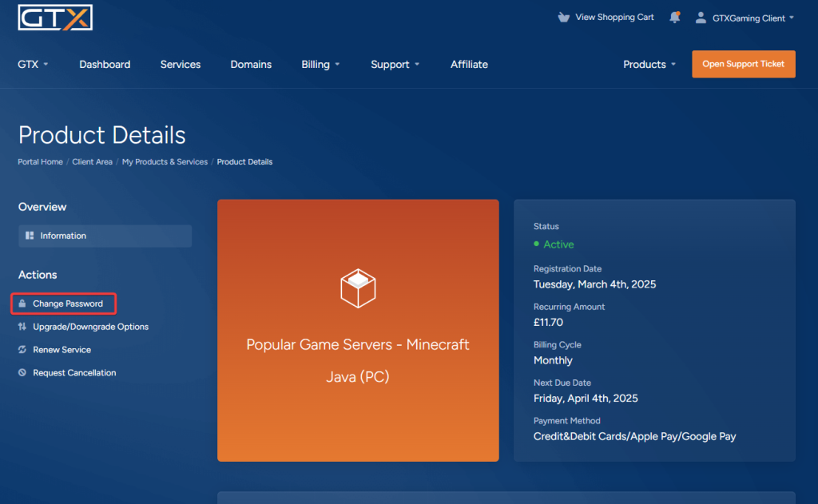Expand the Products dropdown menu

(x=649, y=64)
